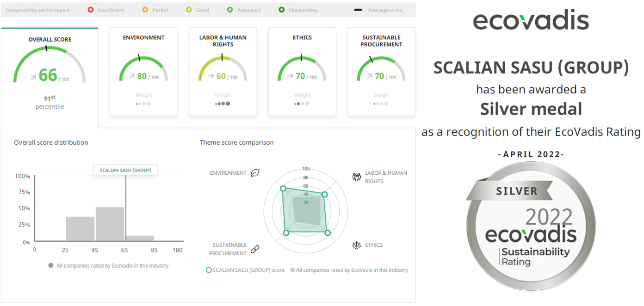Click the orange Partial legend marker

(145, 10)
